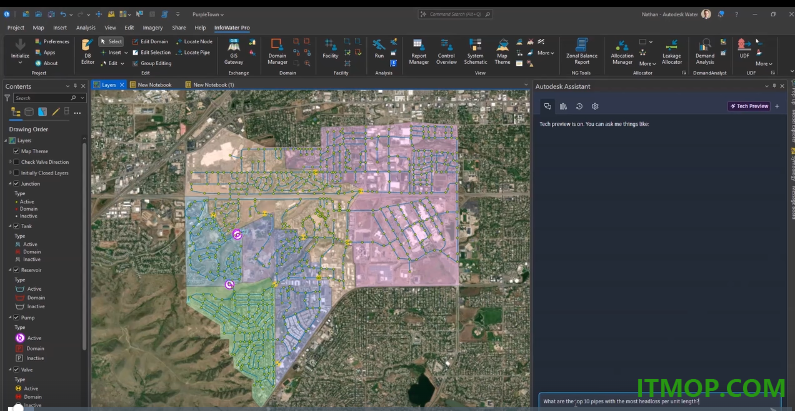Toggle the Junction layer visibility checkbox

point(17,184)
